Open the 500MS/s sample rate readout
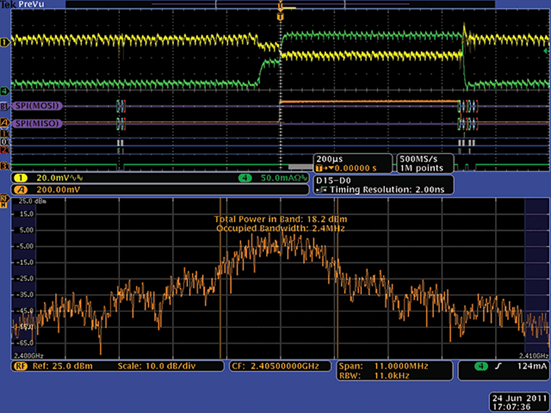551x413 pixels. 425,163
